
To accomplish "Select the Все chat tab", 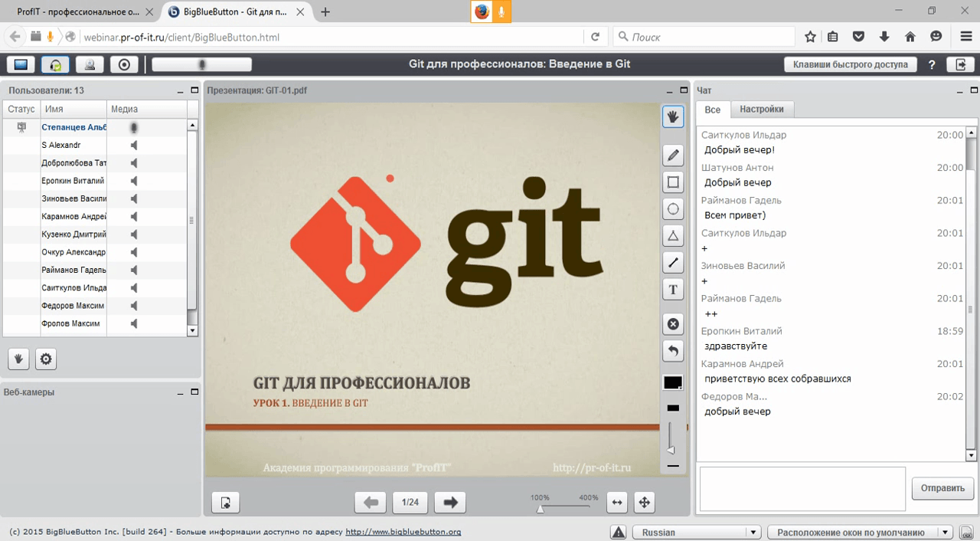I will click(713, 110).
